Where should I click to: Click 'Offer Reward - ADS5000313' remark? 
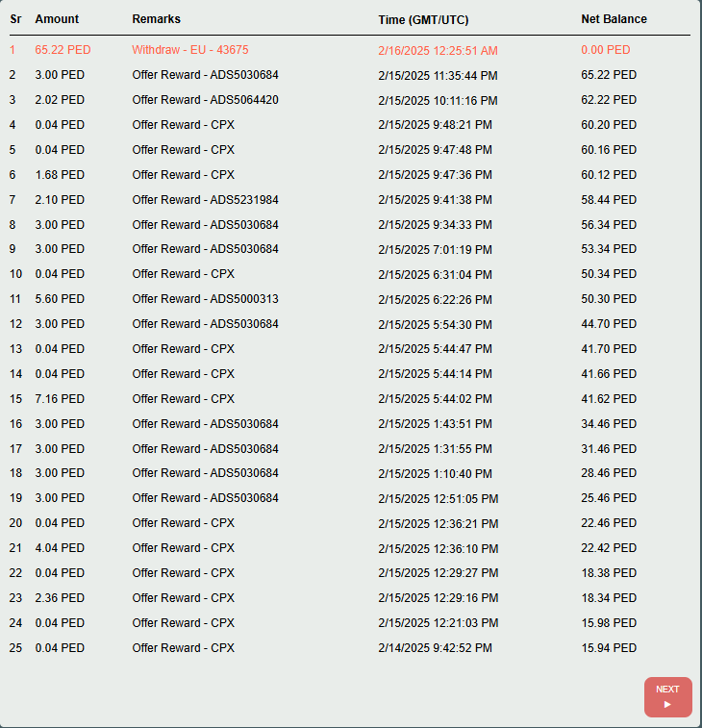pyautogui.click(x=205, y=298)
